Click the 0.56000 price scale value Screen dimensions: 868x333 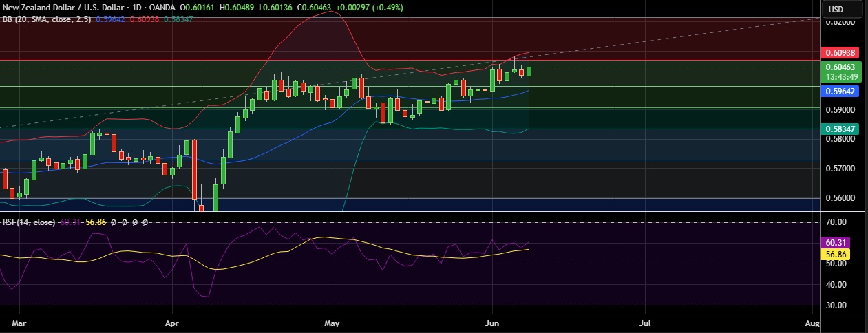click(840, 198)
